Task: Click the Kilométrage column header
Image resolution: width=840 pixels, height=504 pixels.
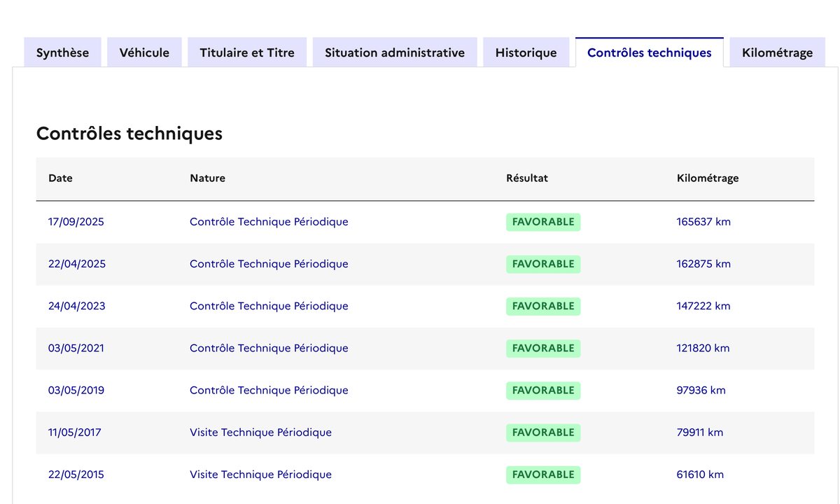Action: 707,178
